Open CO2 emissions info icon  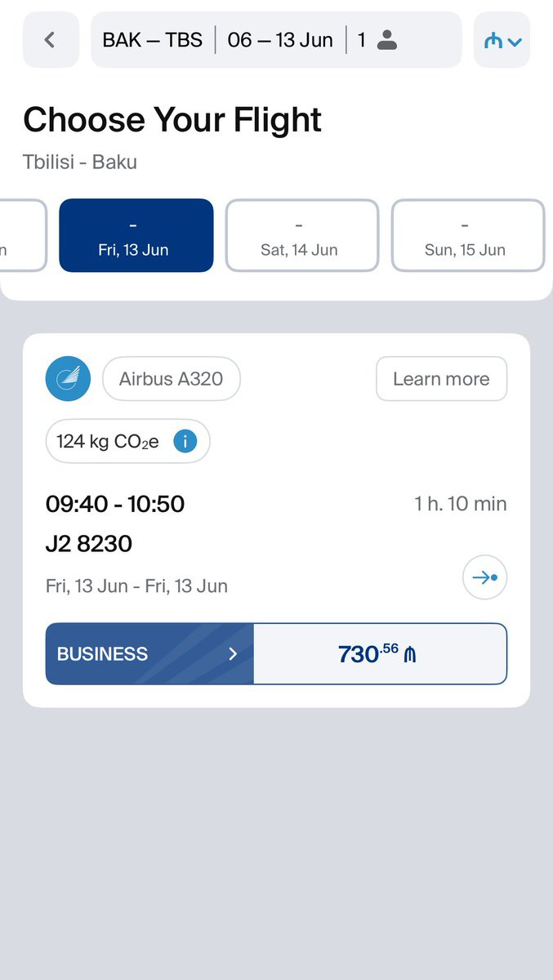(185, 442)
